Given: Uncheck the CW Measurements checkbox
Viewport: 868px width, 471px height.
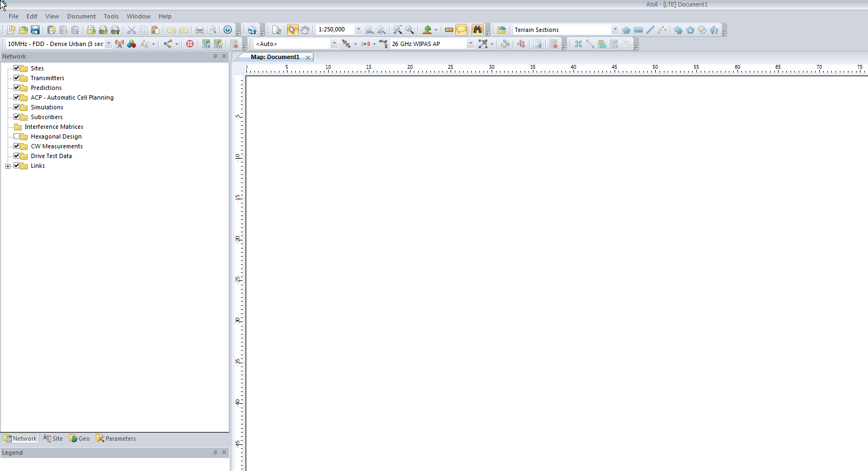Looking at the screenshot, I should tap(17, 146).
